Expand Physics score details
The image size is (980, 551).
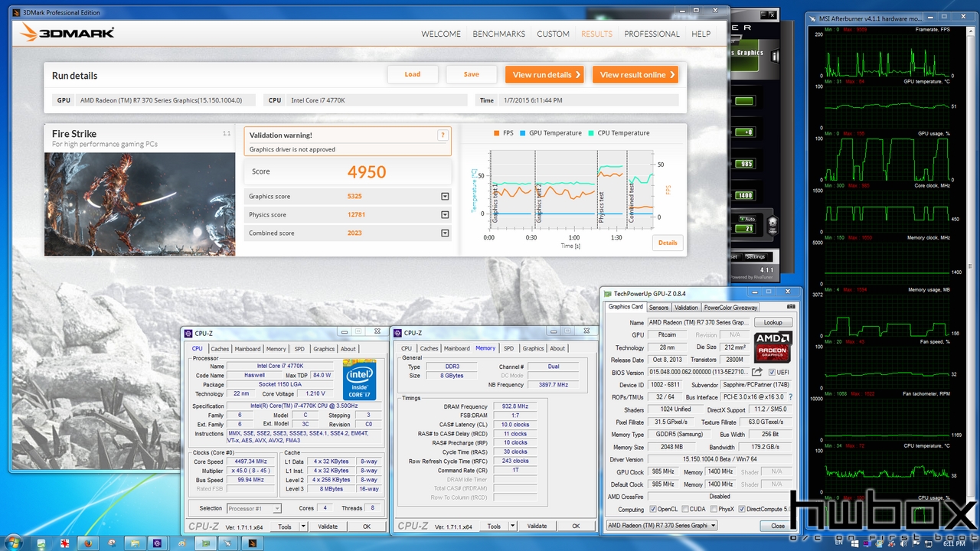click(445, 215)
